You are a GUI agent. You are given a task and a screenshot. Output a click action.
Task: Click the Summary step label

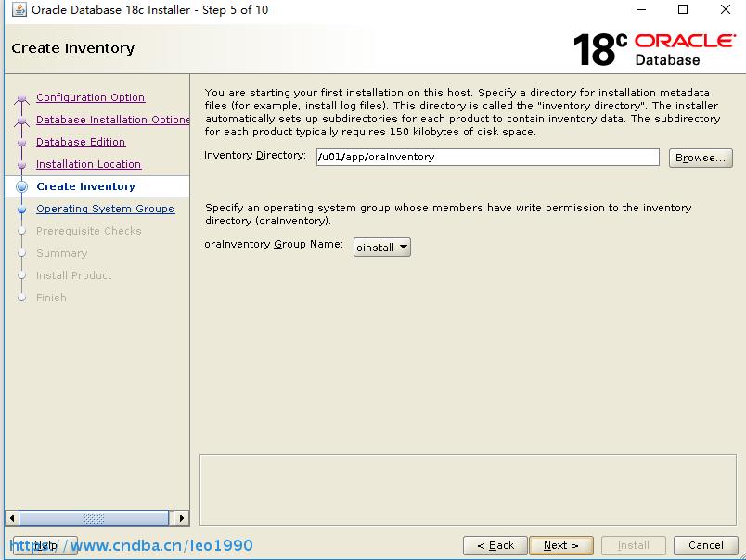[x=62, y=253]
